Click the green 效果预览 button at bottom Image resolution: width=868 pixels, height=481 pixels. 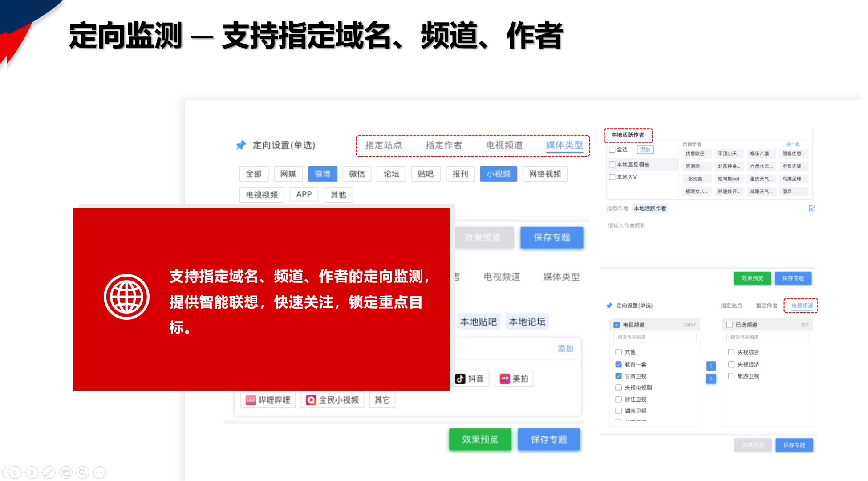click(x=480, y=439)
